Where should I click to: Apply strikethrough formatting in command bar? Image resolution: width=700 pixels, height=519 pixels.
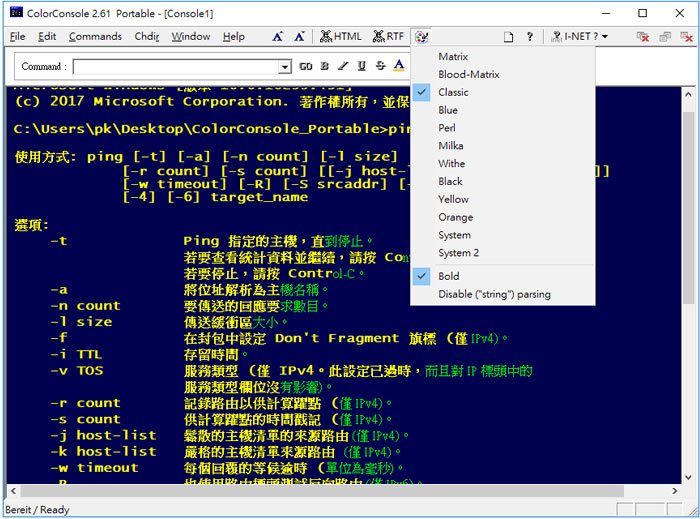click(x=379, y=67)
